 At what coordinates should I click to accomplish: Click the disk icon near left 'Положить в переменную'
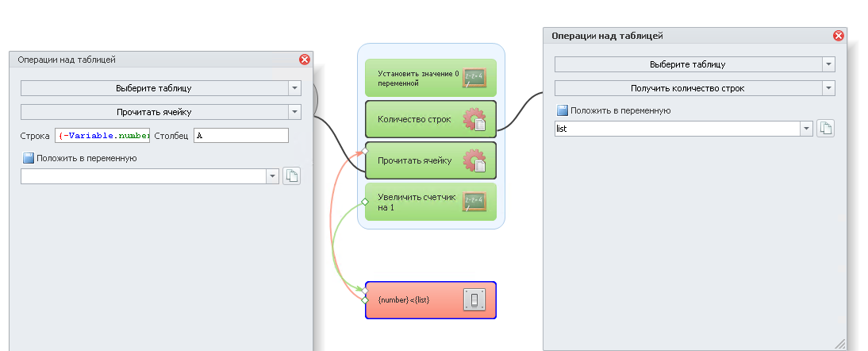tap(29, 158)
